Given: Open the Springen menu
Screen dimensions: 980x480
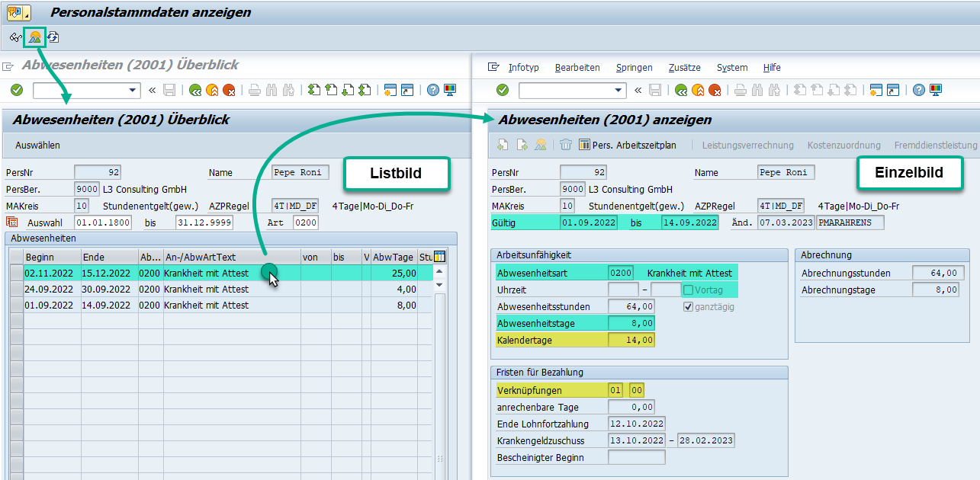Looking at the screenshot, I should 634,68.
